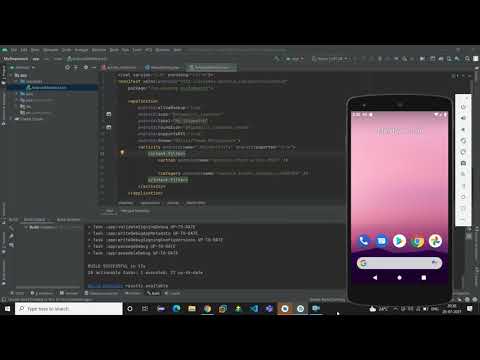Viewport: 480px width, 360px height.
Task: Open the target device selector dropdown
Action: click(331, 59)
